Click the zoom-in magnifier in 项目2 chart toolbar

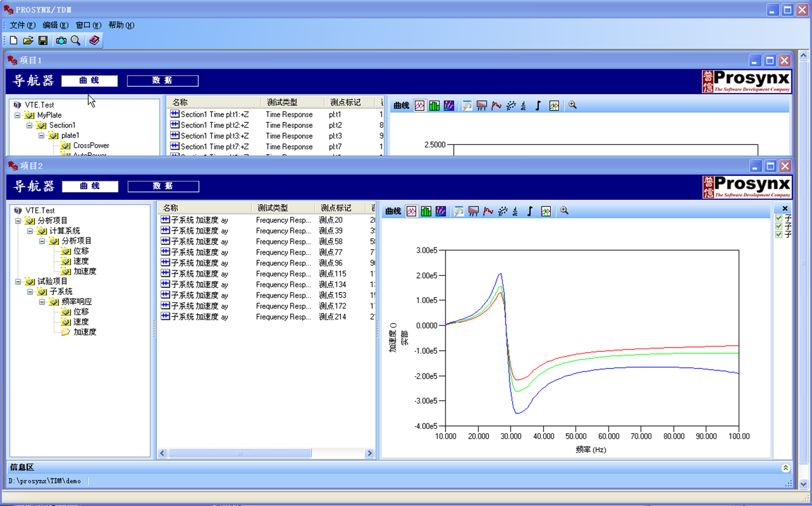[565, 211]
